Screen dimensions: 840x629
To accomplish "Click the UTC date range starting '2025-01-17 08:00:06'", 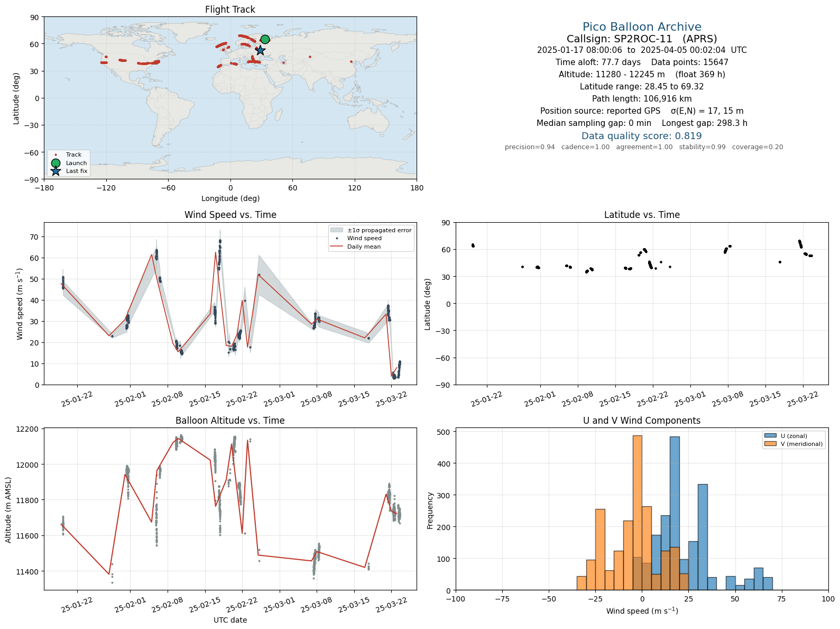I will (642, 50).
